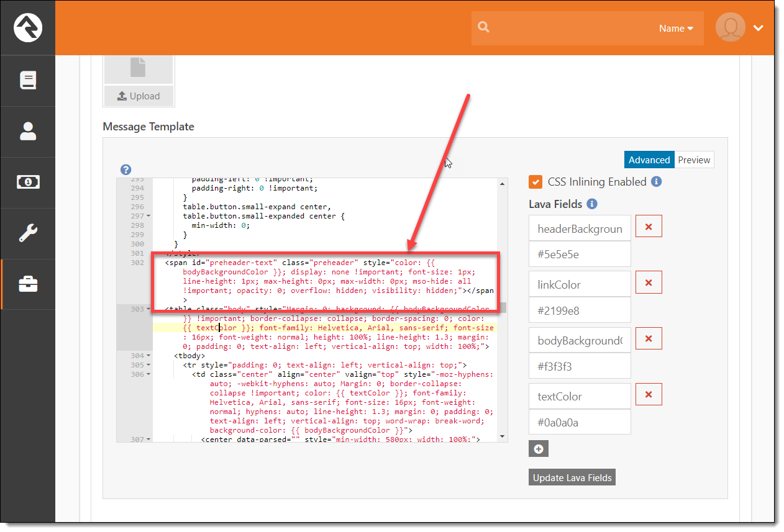Screen dimensions: 784x532
Task: Collapse code fold at line 303
Action: pyautogui.click(x=148, y=309)
